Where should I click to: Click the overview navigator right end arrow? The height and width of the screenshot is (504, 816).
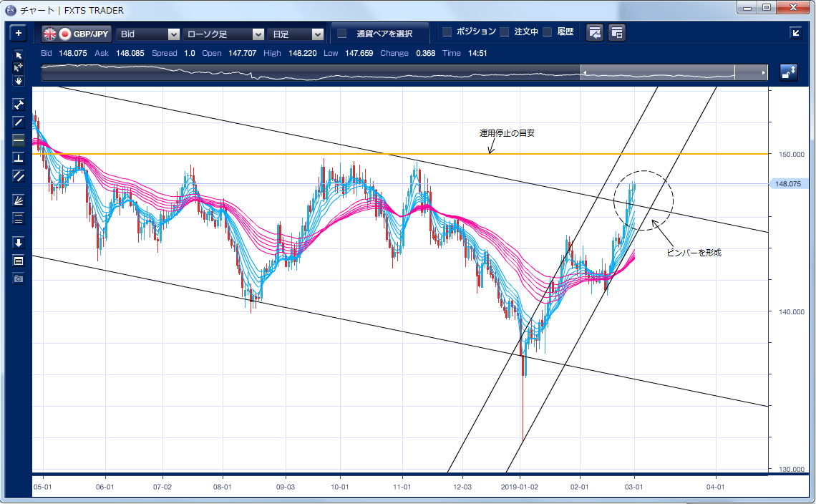click(x=764, y=72)
